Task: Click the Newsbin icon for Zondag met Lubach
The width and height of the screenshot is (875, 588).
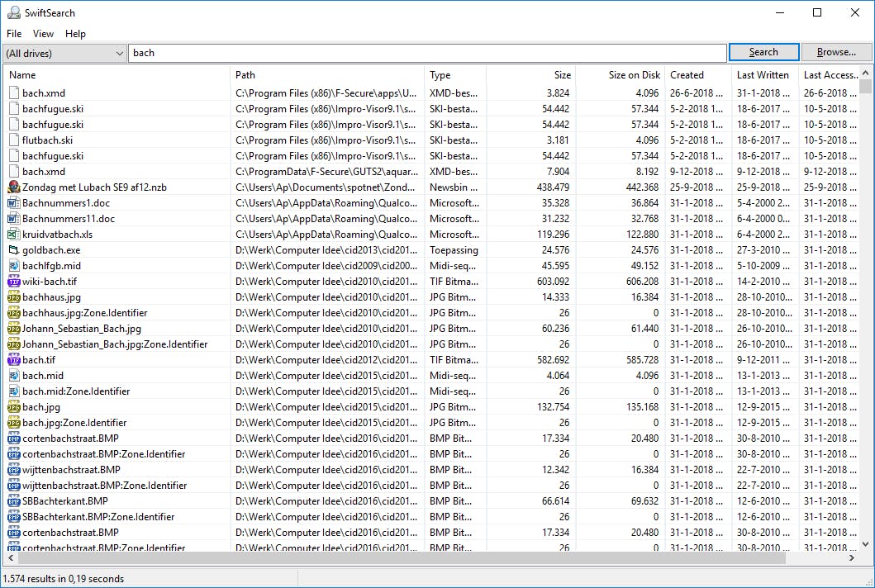Action: click(x=12, y=187)
